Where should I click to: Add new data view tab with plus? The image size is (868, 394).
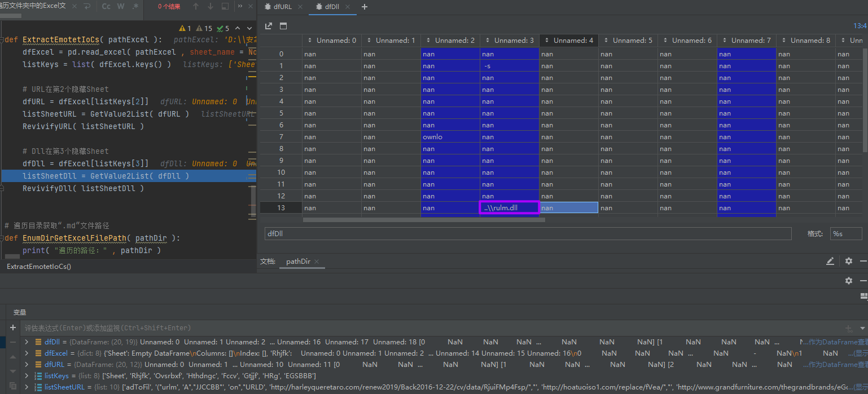(365, 7)
